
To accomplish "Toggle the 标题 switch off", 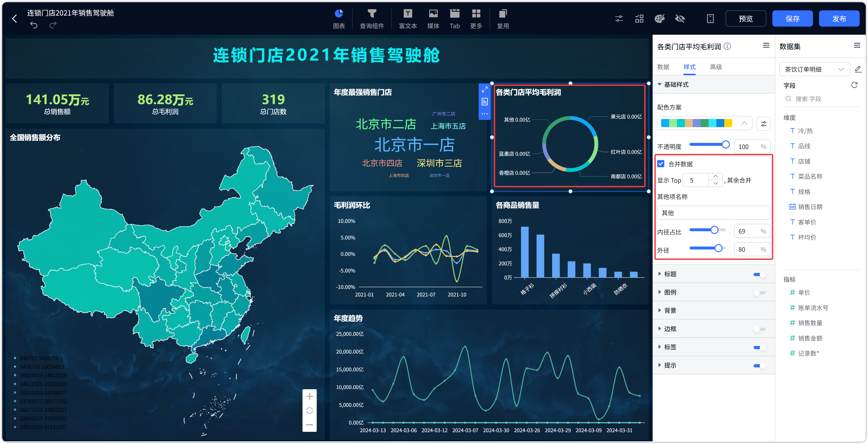I will tap(759, 274).
